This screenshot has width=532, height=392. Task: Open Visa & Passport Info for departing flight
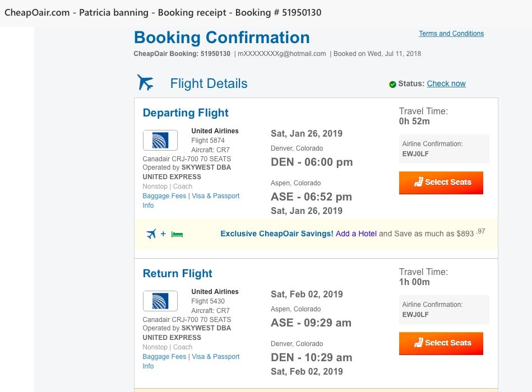[191, 200]
